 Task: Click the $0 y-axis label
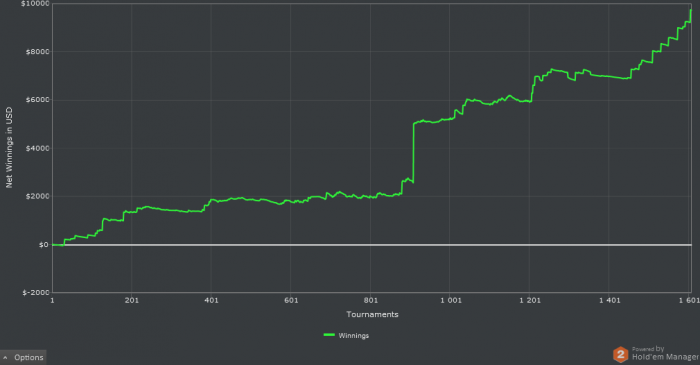pyautogui.click(x=43, y=245)
